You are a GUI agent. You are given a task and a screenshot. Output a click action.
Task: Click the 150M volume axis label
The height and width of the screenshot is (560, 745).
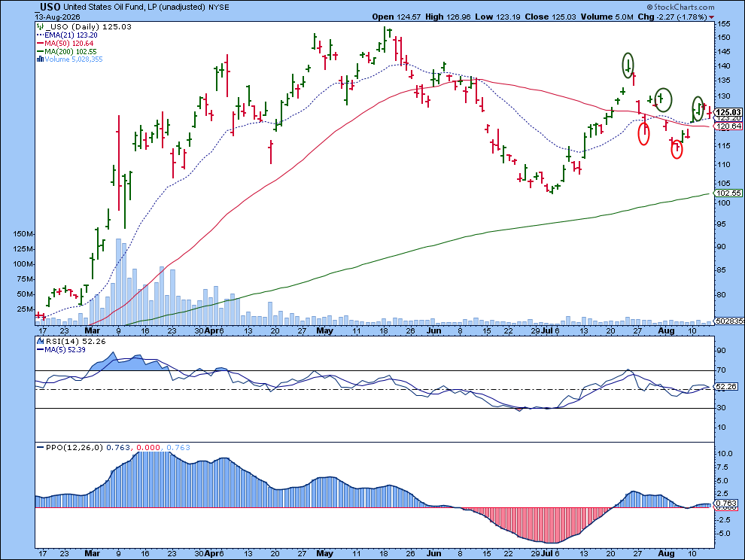[23, 234]
